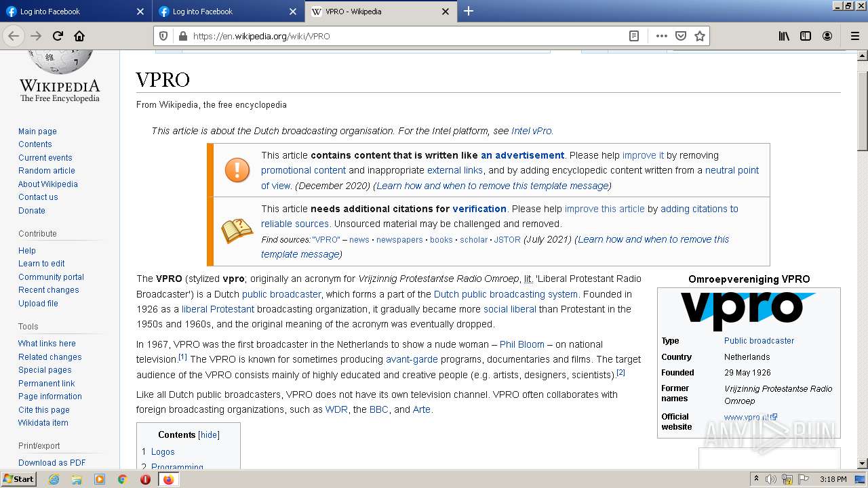
Task: Open page actions three-dot menu
Action: [x=662, y=36]
